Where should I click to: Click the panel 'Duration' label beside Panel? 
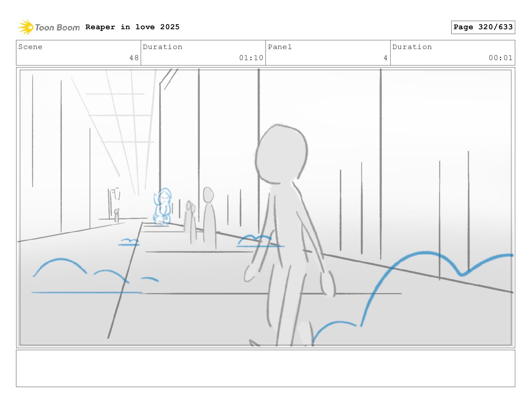tap(412, 47)
